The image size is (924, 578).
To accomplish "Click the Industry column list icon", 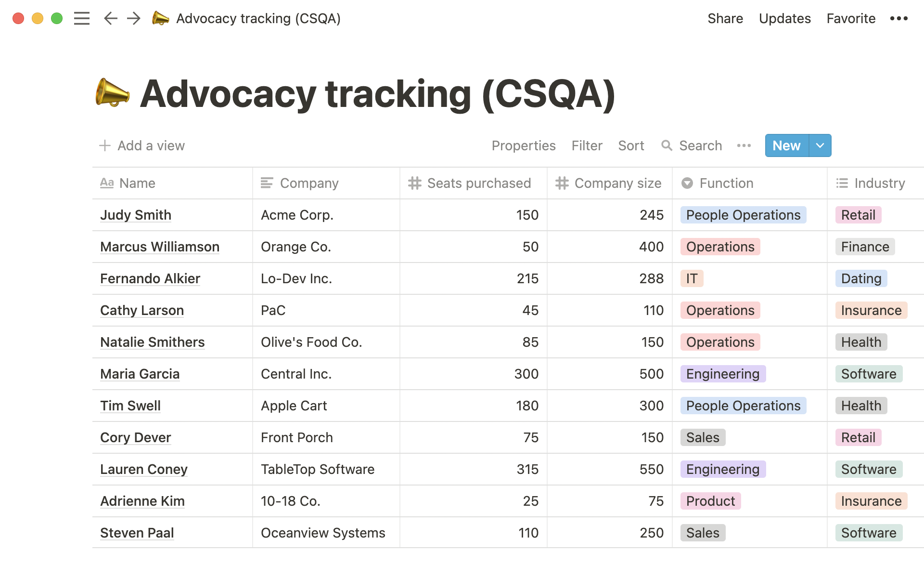I will (x=842, y=183).
